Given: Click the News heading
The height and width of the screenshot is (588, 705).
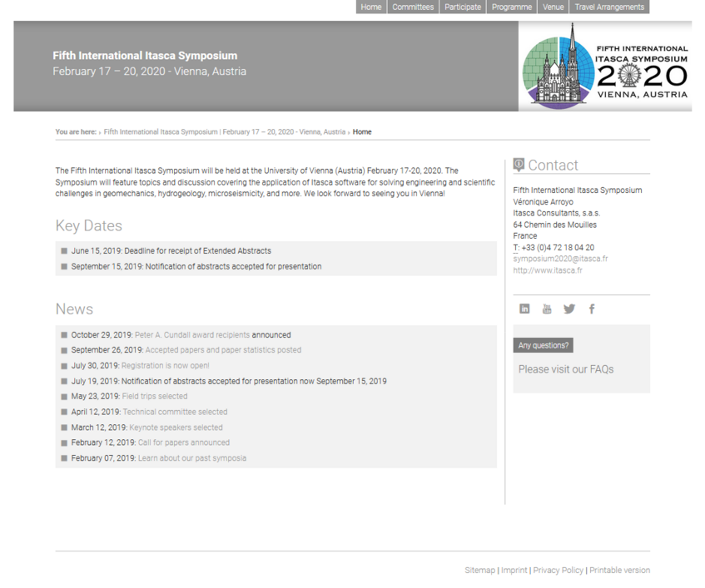Looking at the screenshot, I should [x=74, y=309].
